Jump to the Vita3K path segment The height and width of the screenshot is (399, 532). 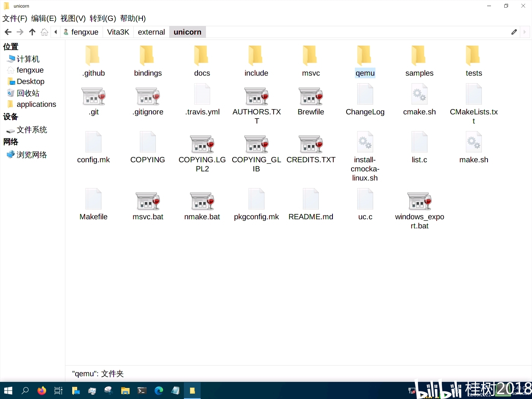coord(118,32)
